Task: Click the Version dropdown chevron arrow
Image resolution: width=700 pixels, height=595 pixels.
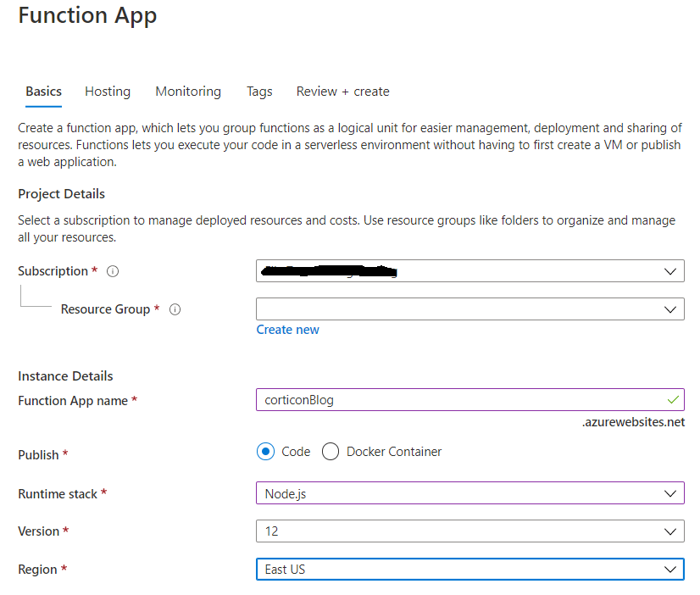Action: (x=671, y=531)
